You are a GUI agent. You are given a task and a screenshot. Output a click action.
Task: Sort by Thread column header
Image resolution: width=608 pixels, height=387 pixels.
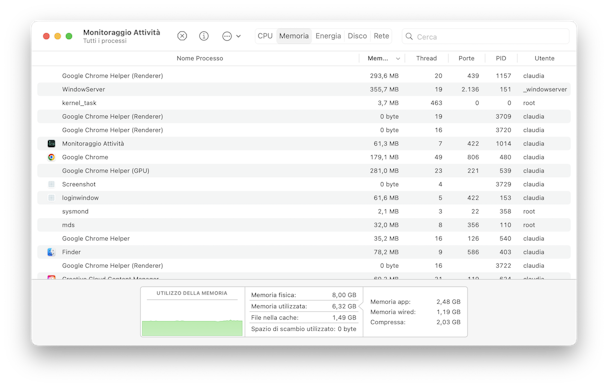[427, 58]
